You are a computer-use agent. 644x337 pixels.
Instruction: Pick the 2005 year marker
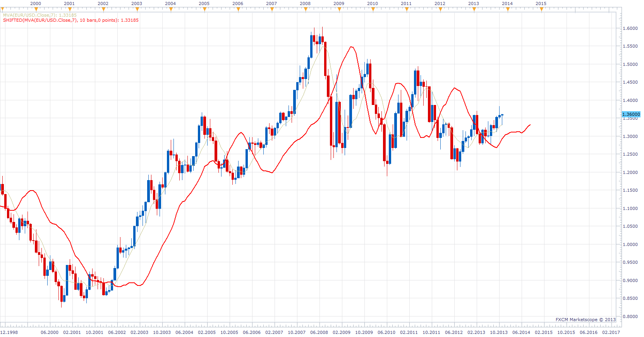click(204, 9)
